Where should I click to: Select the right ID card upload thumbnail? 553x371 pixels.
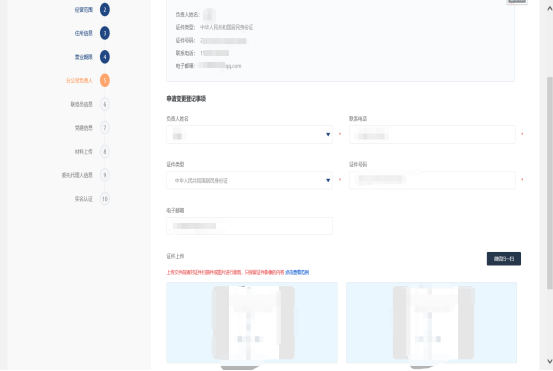(x=431, y=322)
